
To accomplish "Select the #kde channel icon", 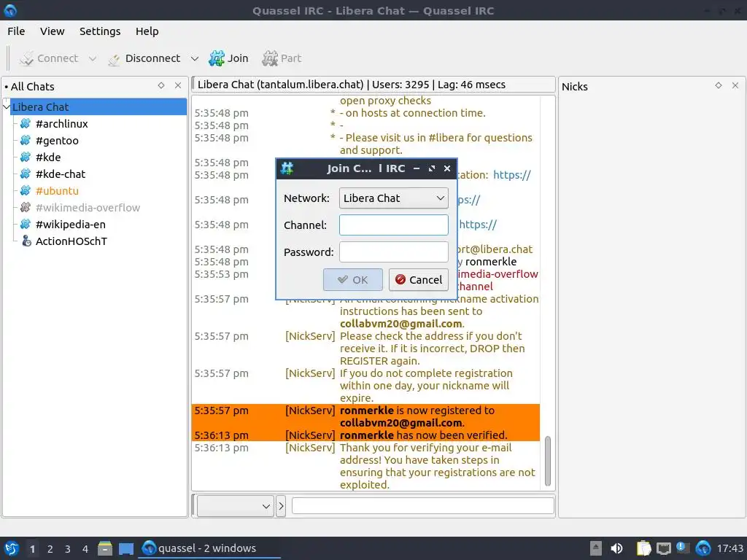I will tap(26, 157).
